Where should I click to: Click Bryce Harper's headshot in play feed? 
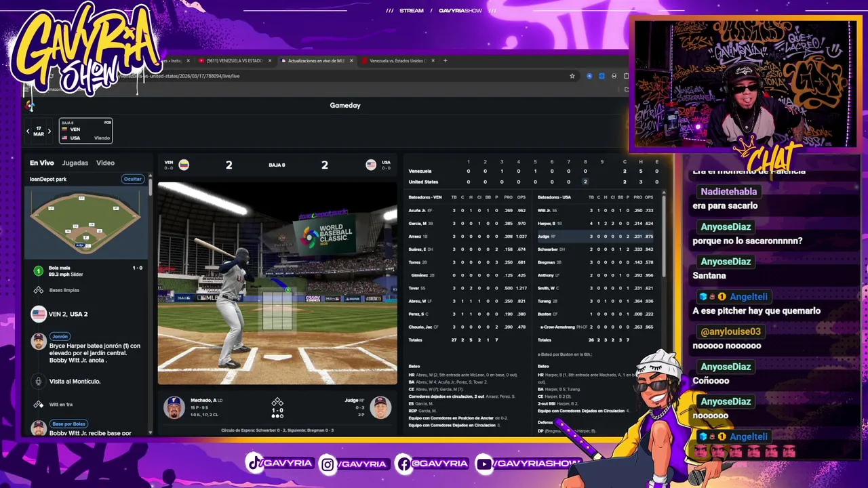pos(39,341)
